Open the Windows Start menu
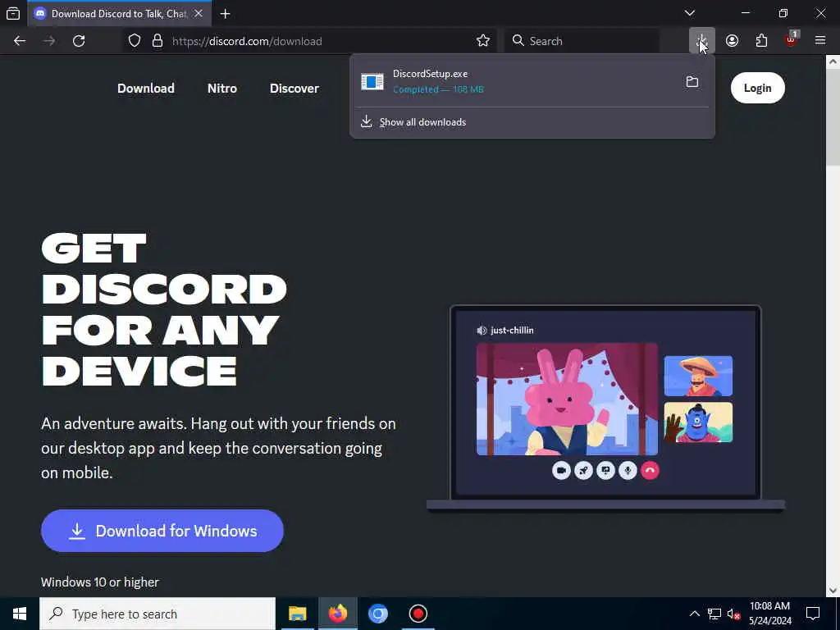Screen dimensions: 840x630 (x=20, y=614)
